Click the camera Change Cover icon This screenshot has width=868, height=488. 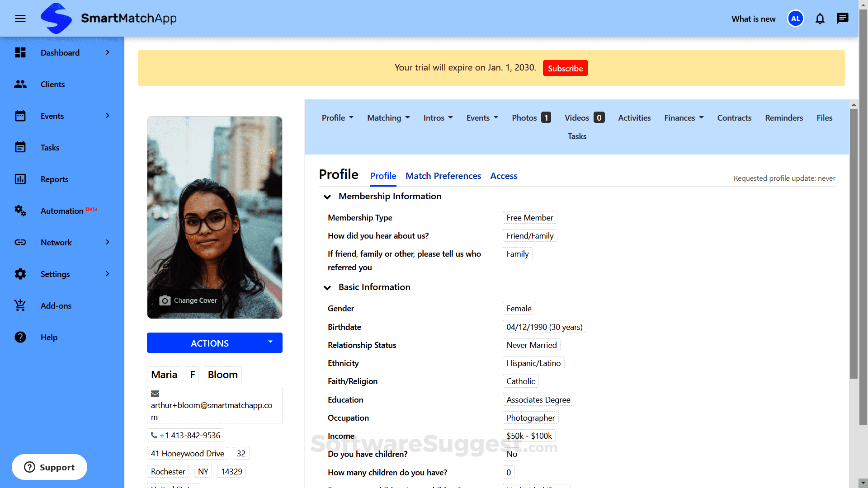165,300
